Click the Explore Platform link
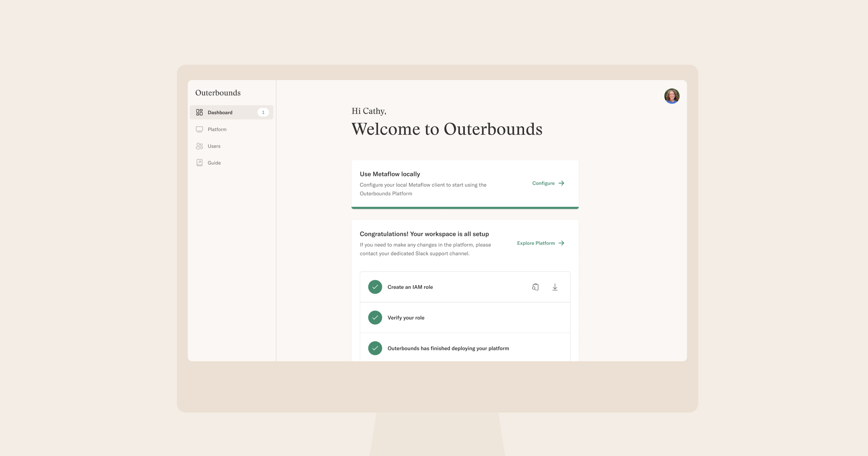This screenshot has height=456, width=868. pyautogui.click(x=536, y=243)
